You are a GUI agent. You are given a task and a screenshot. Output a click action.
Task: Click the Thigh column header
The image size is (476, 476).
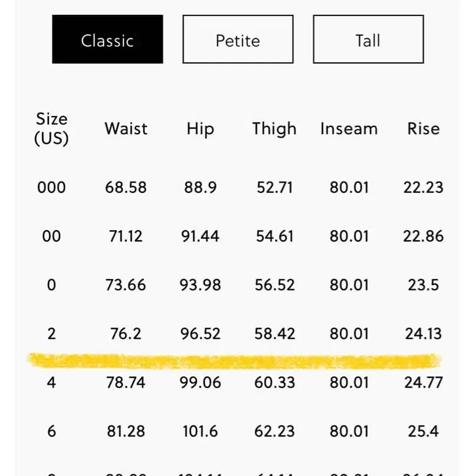pyautogui.click(x=274, y=128)
